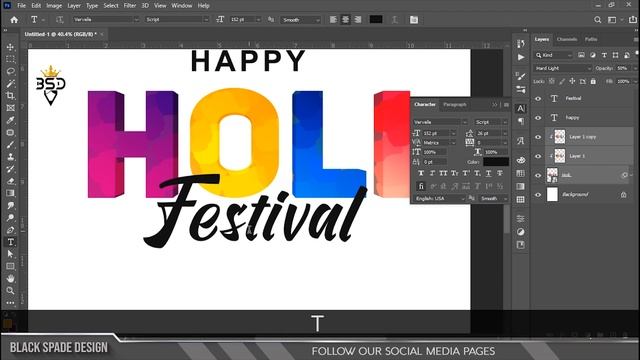Open the File menu
Viewport: 640px width, 360px height.
(22, 6)
